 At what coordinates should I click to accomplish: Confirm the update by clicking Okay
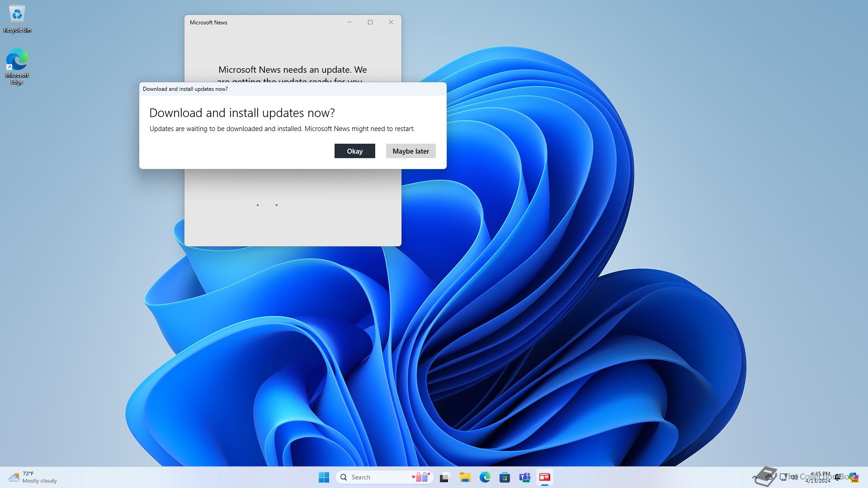click(x=354, y=151)
